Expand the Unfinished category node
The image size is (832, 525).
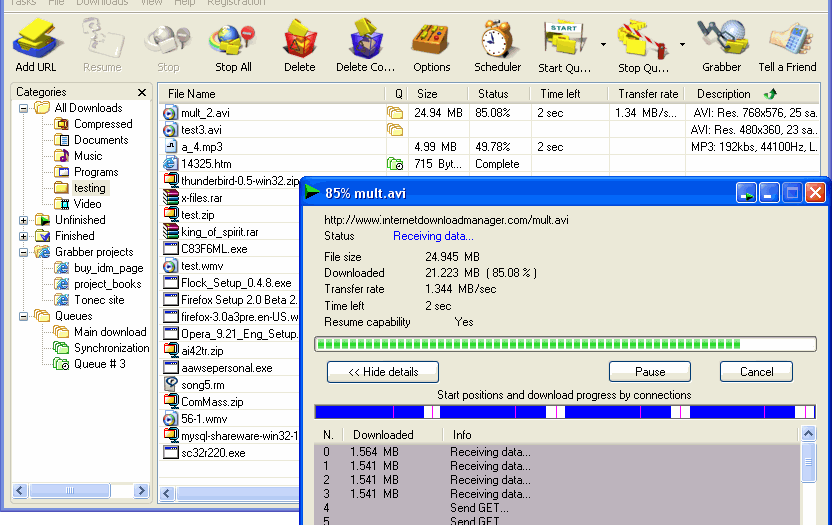point(23,220)
